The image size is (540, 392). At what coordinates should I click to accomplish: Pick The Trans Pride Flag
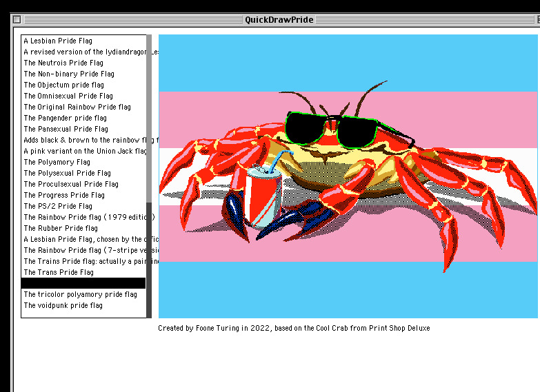(x=83, y=272)
